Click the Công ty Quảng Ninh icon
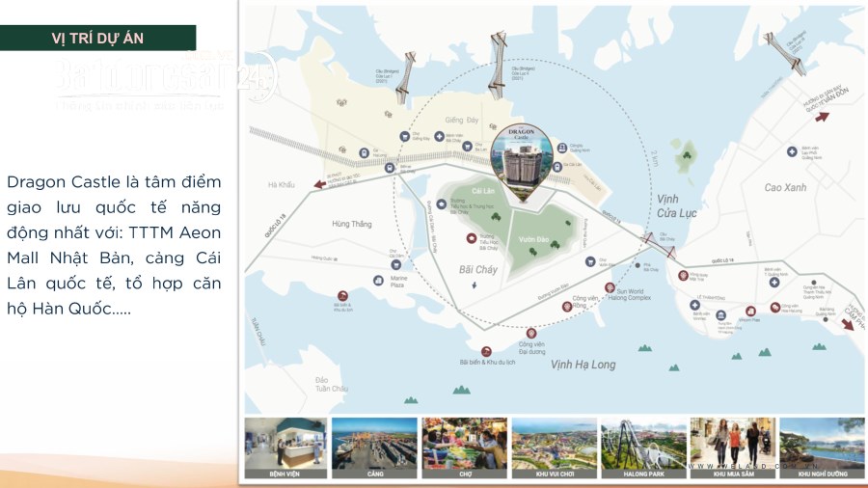 562,148
